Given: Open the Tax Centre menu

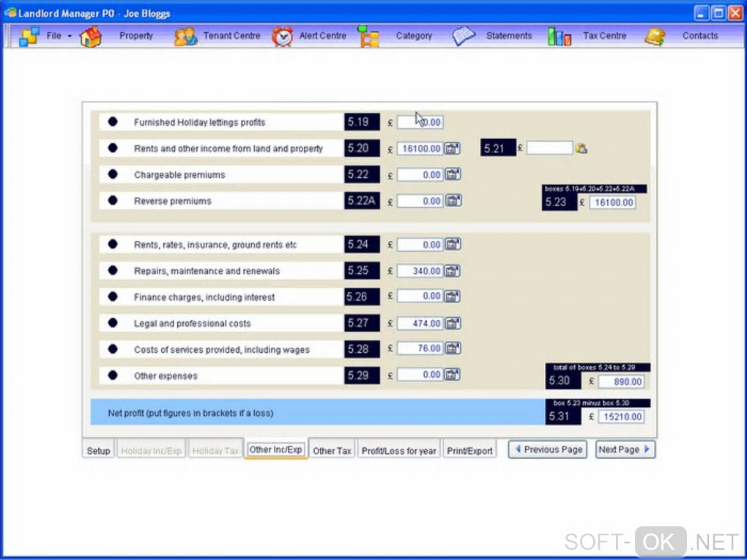Looking at the screenshot, I should point(604,36).
